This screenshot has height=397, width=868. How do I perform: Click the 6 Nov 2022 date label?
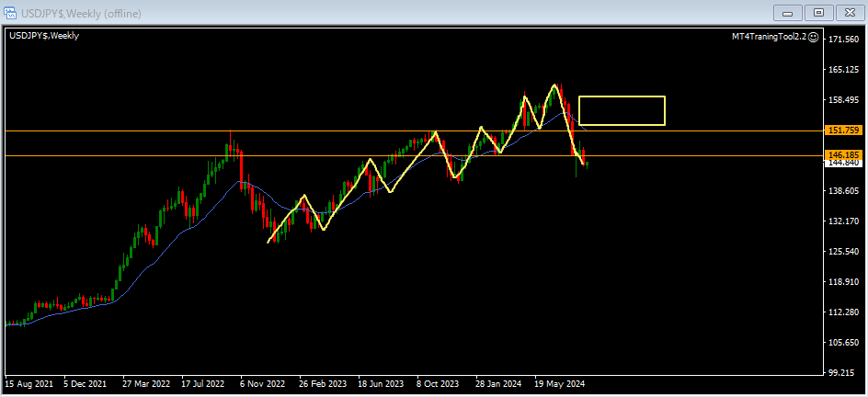(264, 384)
